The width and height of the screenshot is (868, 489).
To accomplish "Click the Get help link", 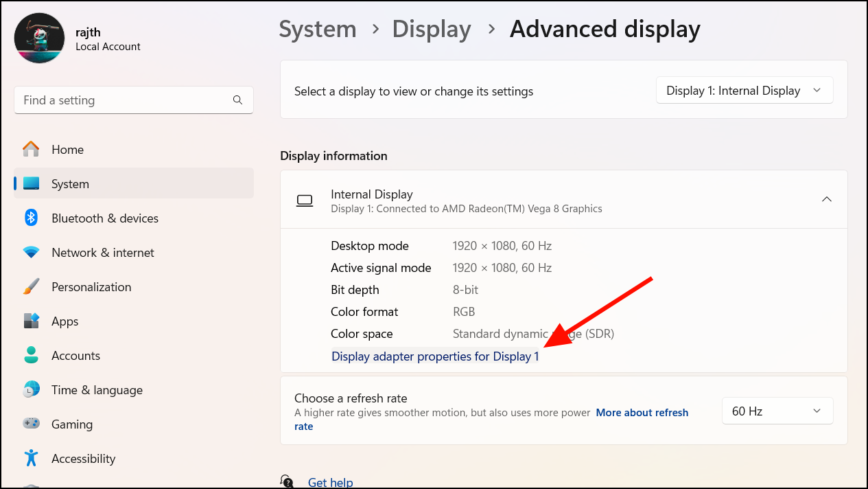I will 330,481.
